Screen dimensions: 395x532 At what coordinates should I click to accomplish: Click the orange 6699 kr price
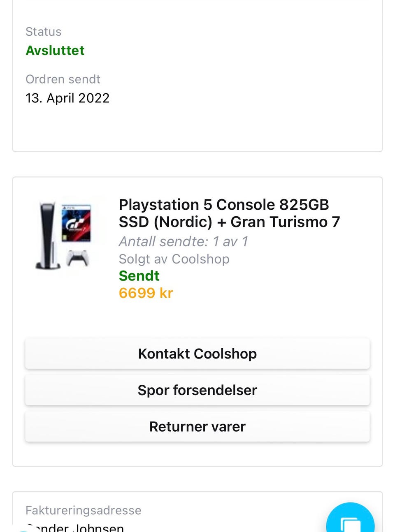146,293
